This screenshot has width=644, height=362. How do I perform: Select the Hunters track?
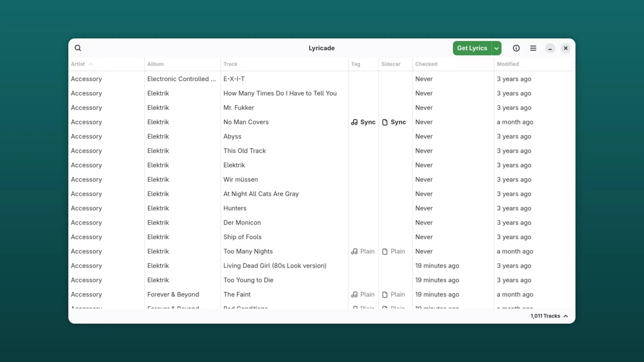click(235, 208)
